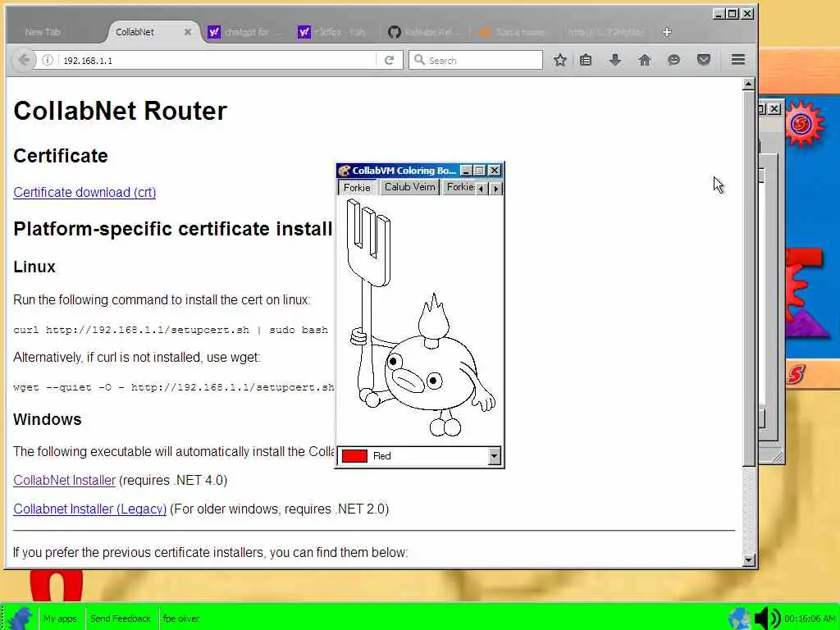Screen dimensions: 840x630
Task: Open the Collabnet Installer (Legacy) link
Action: coord(90,509)
